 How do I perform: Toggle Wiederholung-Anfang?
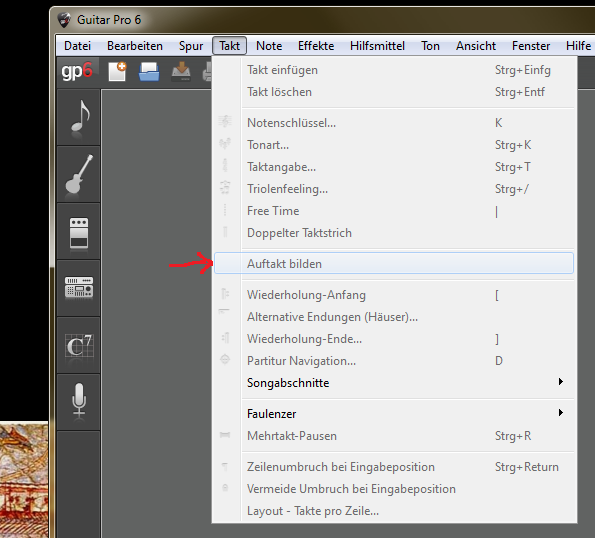(394, 295)
